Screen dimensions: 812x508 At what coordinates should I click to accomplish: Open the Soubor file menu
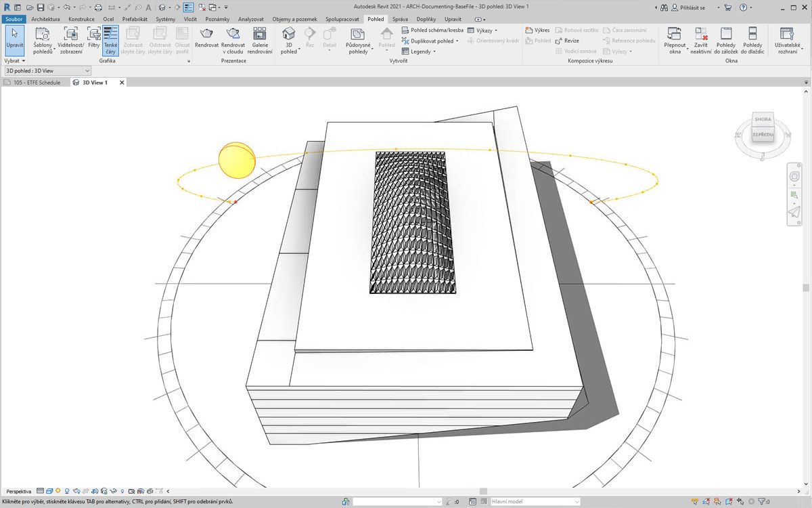coord(14,19)
